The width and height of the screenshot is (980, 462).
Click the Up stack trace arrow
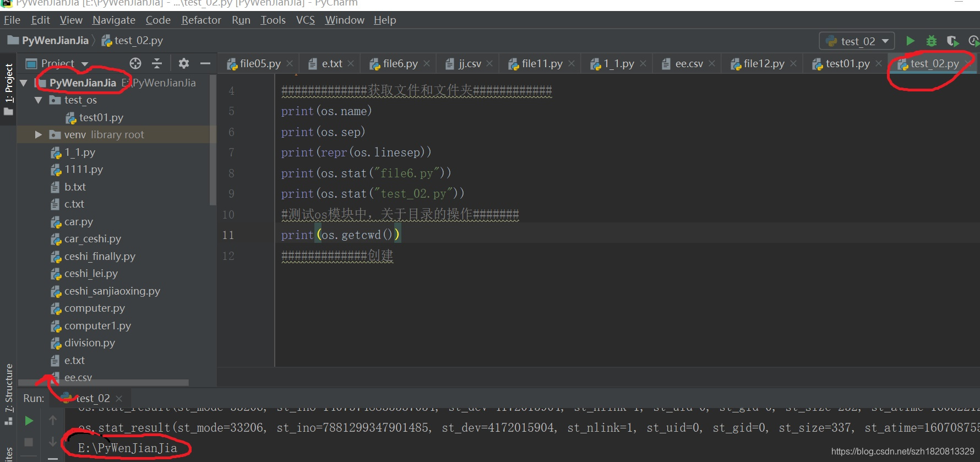[53, 421]
